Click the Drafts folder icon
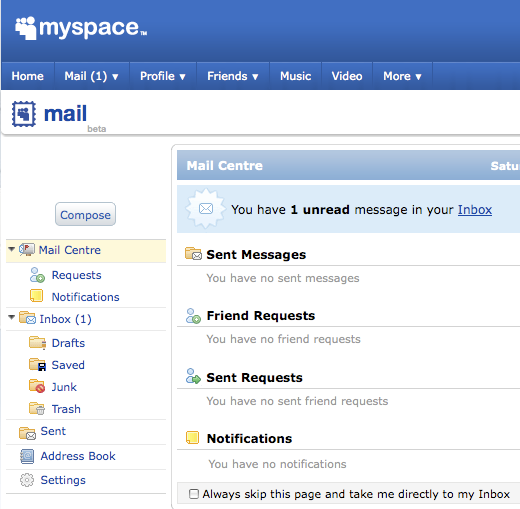 (37, 343)
